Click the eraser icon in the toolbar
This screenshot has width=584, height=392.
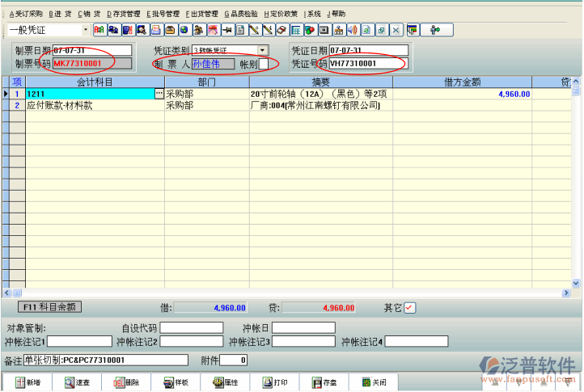pyautogui.click(x=282, y=31)
